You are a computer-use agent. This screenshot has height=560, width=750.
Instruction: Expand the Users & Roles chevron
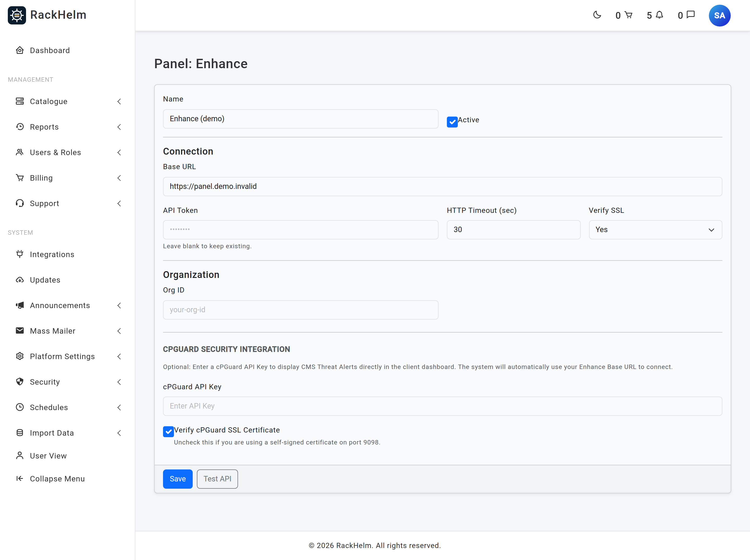119,152
